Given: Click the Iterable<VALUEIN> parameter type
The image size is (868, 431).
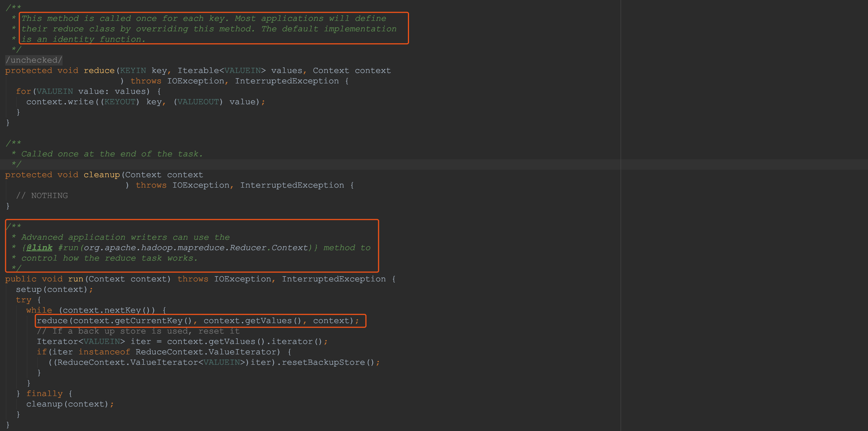Looking at the screenshot, I should (x=222, y=70).
